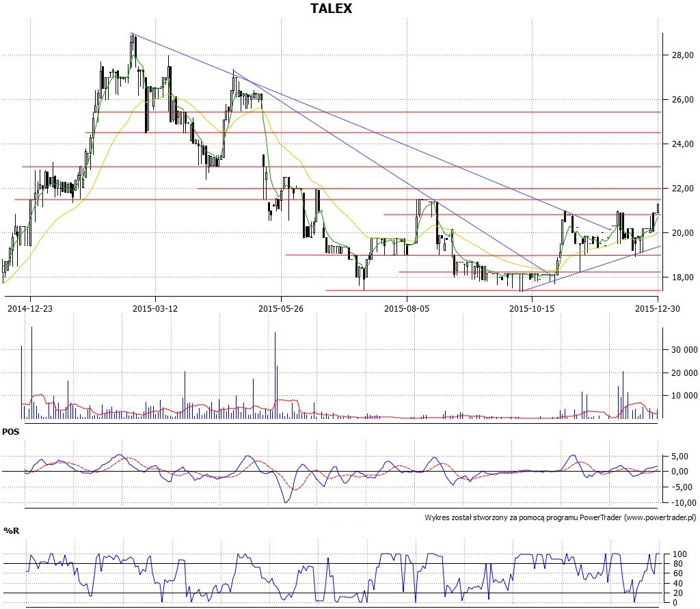This screenshot has width=700, height=609.
Task: Click the %R indicator label
Action: [11, 530]
